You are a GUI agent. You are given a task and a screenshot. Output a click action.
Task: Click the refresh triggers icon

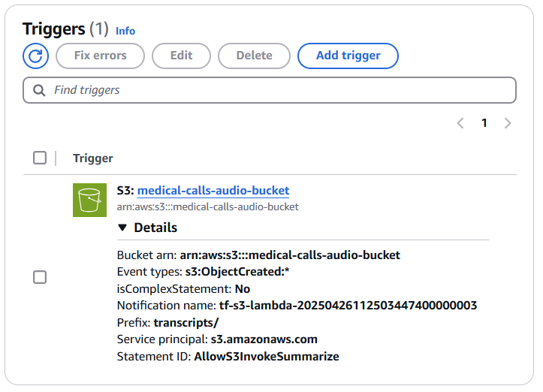[x=36, y=56]
